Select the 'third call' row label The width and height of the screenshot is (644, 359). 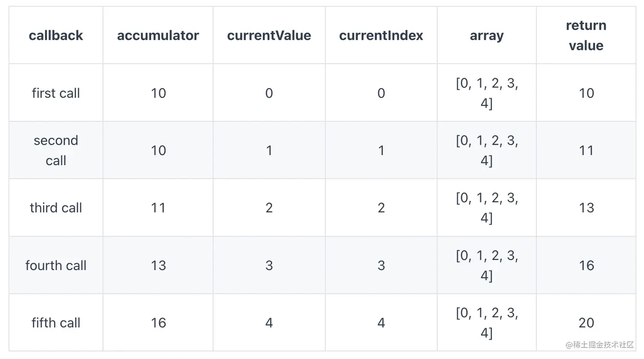pos(56,208)
